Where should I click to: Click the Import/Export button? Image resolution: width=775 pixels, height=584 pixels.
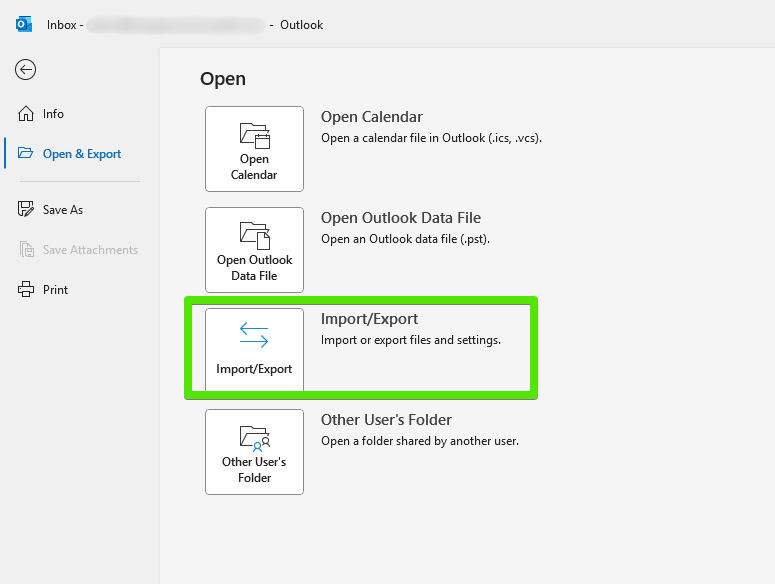pyautogui.click(x=254, y=350)
